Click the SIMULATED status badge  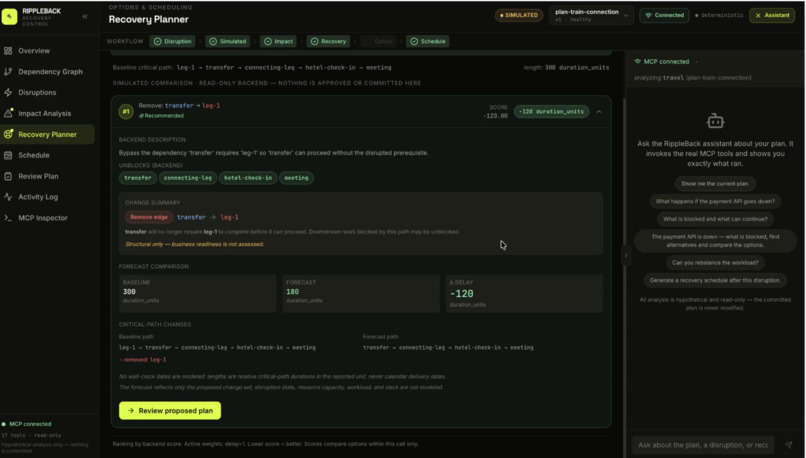coord(519,15)
